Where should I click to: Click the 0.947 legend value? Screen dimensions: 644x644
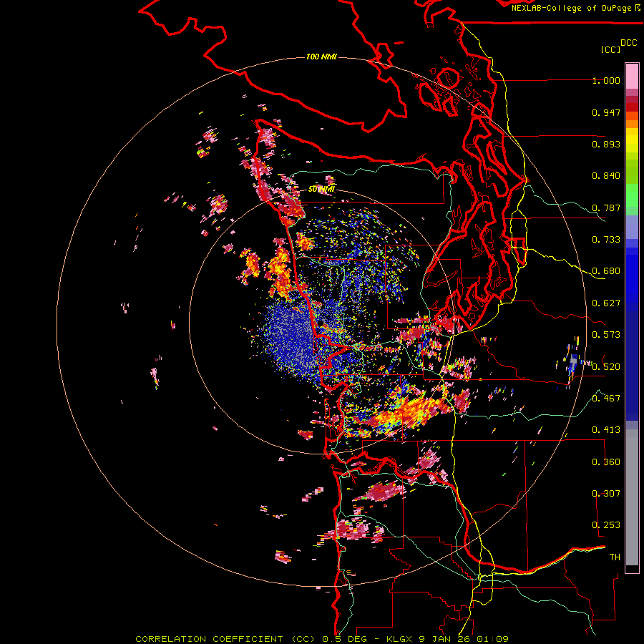pos(606,112)
